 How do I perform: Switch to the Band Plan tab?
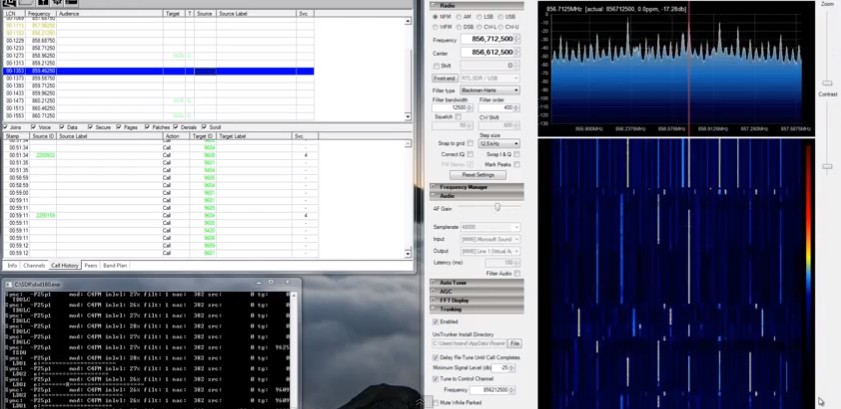pyautogui.click(x=114, y=265)
